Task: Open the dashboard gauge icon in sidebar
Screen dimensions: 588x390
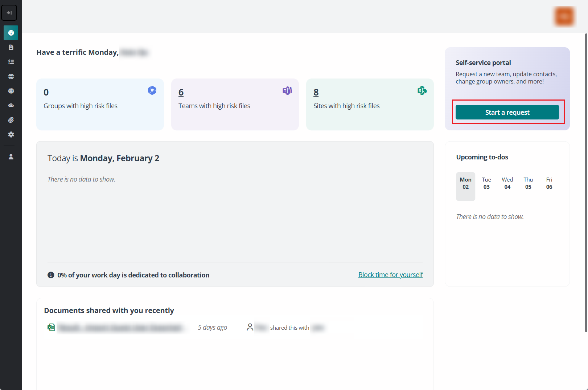Action: coord(11,33)
